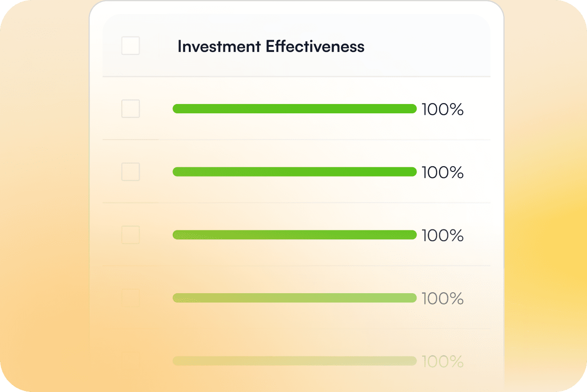
Task: Click the second row's green progress bar
Action: click(294, 172)
